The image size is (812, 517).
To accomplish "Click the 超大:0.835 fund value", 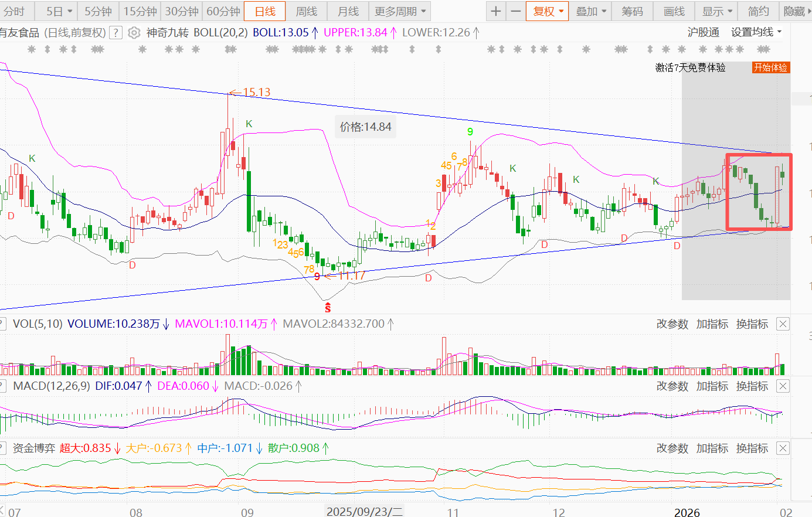I will click(x=86, y=448).
